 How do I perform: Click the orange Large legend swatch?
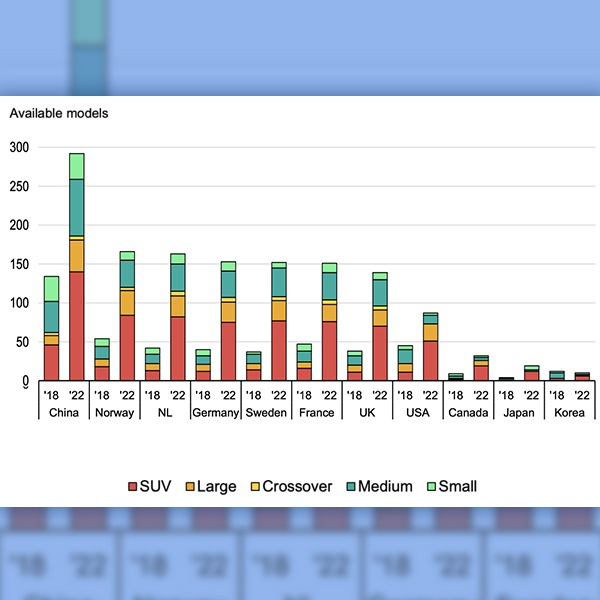[x=189, y=487]
